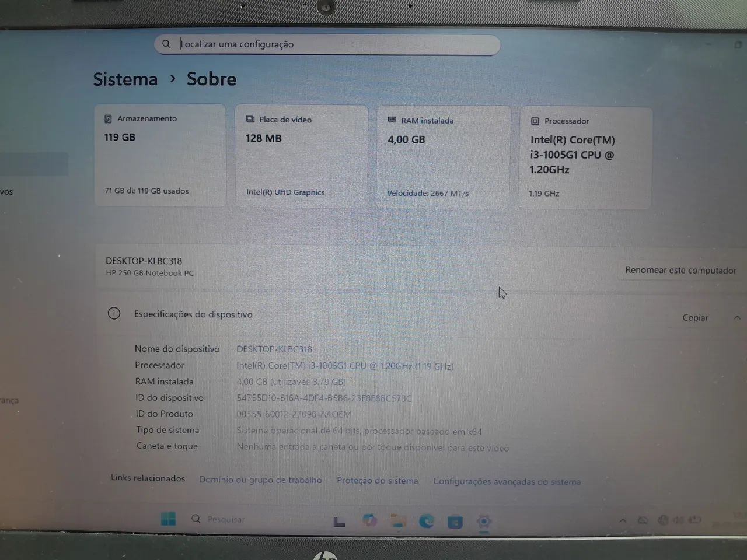This screenshot has width=747, height=560.
Task: Click the RAM instalada value 4,00 GB (utilizável)
Action: pos(291,382)
